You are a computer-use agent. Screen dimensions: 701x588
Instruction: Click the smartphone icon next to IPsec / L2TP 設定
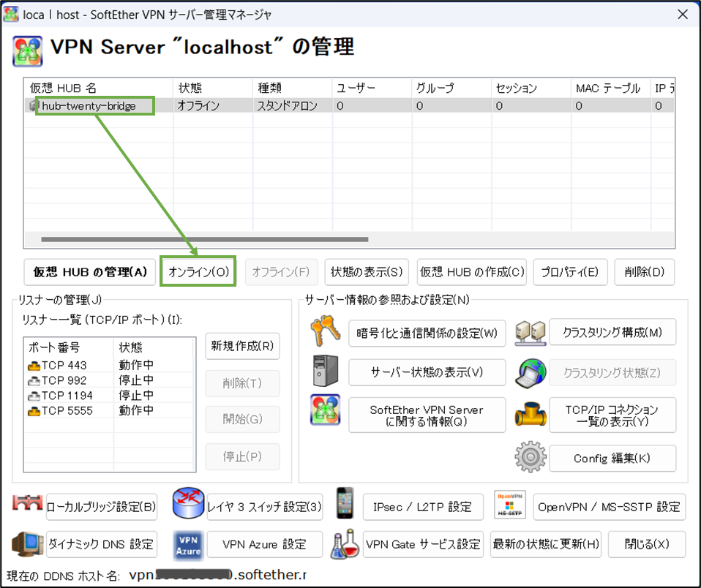click(345, 506)
